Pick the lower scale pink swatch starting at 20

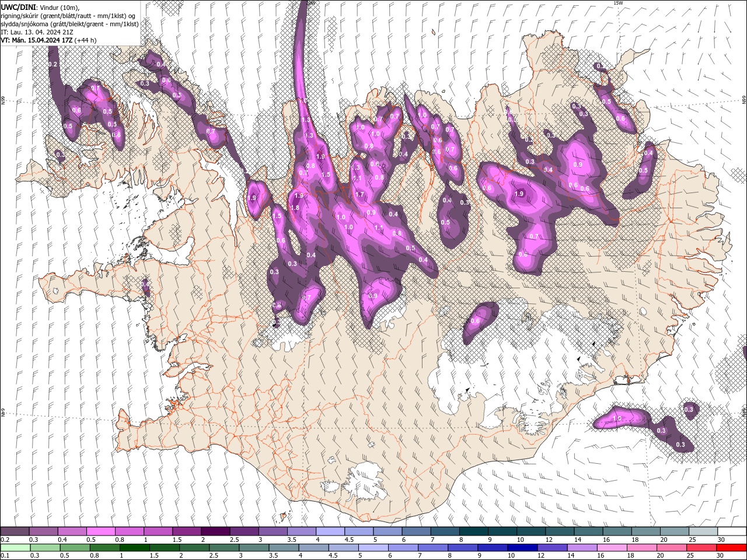671,547
